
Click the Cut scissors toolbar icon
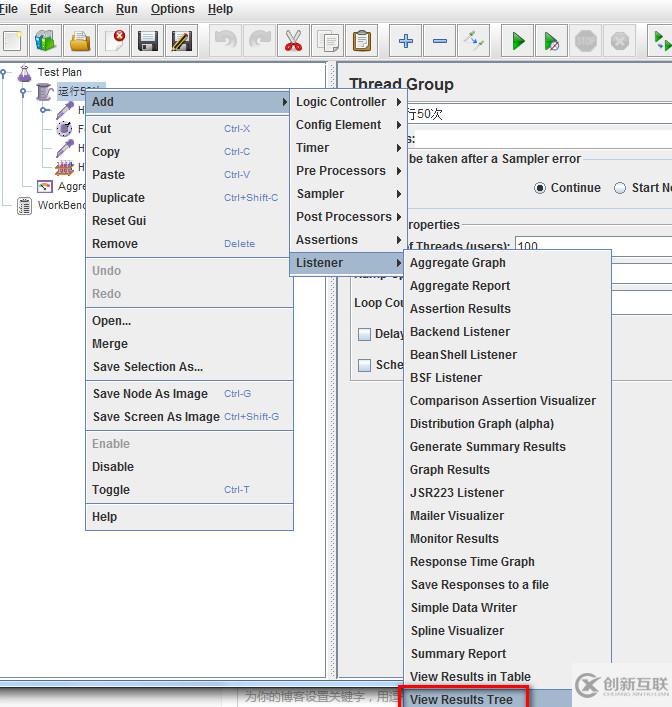point(293,41)
